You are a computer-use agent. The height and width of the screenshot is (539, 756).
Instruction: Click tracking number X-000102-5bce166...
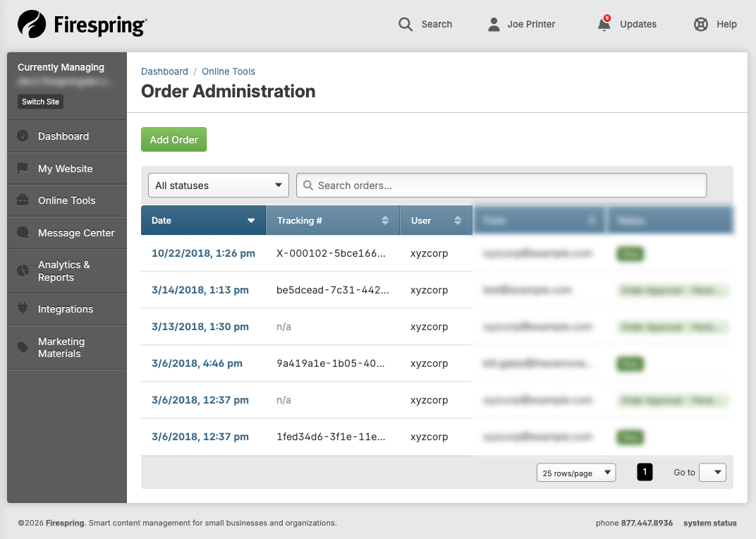(x=331, y=253)
